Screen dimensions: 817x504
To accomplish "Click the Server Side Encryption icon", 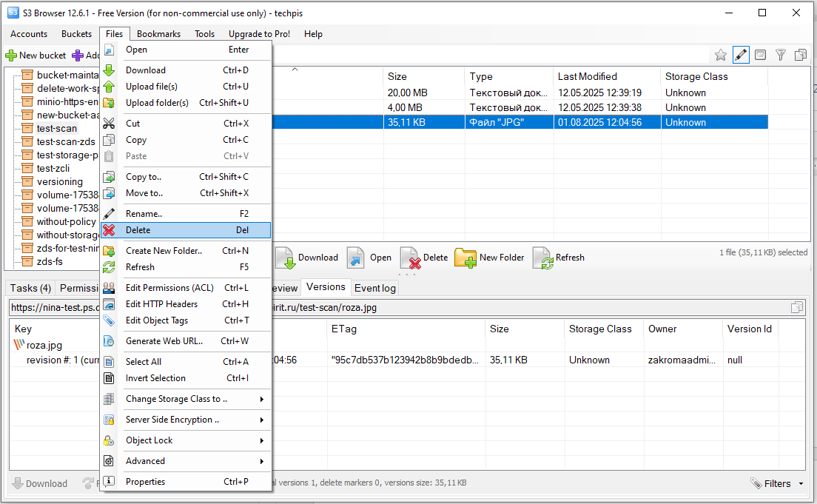I will (109, 420).
